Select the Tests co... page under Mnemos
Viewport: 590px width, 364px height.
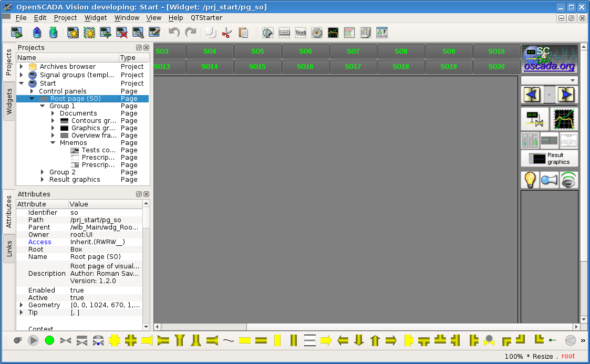tap(99, 150)
